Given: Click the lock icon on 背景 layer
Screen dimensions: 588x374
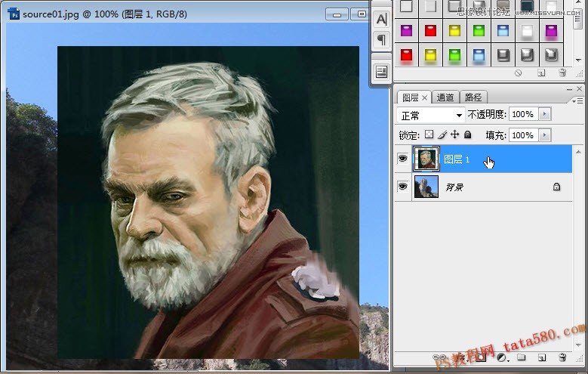Looking at the screenshot, I should tap(556, 187).
